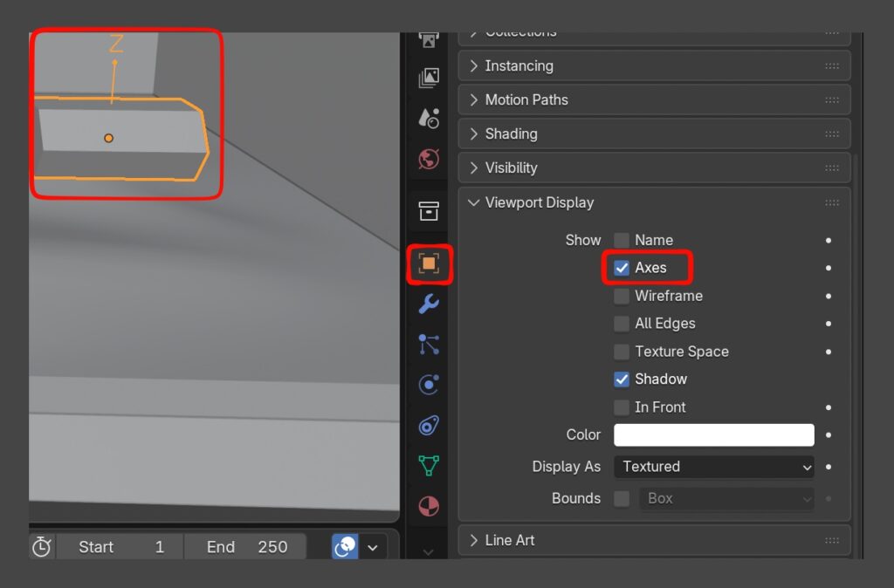Toggle the viewport Overlays button
894x588 pixels.
coord(345,547)
